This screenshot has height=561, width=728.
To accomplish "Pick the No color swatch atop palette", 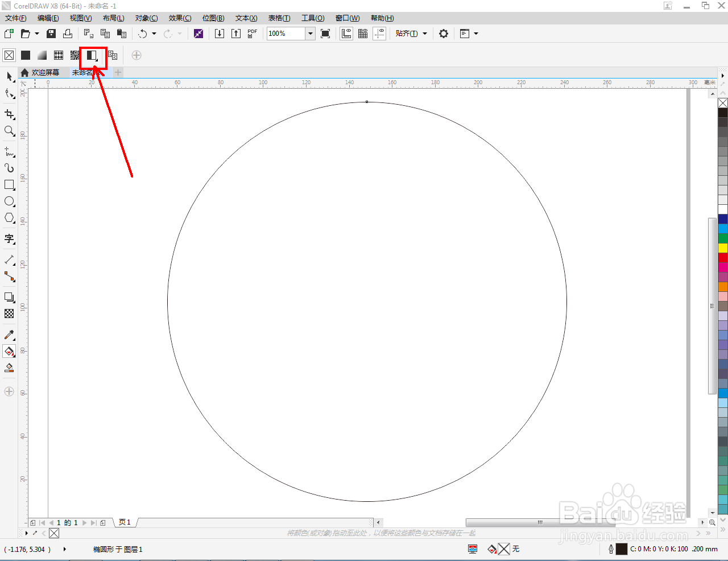I will 723,103.
